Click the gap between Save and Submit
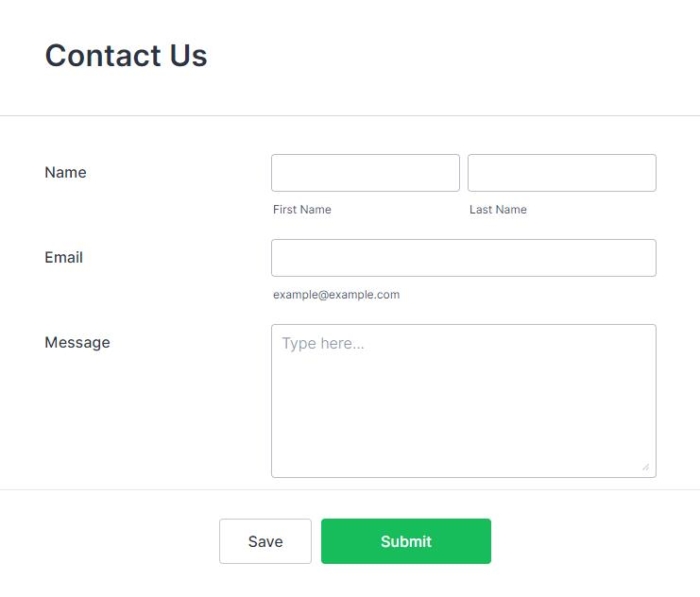 pyautogui.click(x=316, y=541)
